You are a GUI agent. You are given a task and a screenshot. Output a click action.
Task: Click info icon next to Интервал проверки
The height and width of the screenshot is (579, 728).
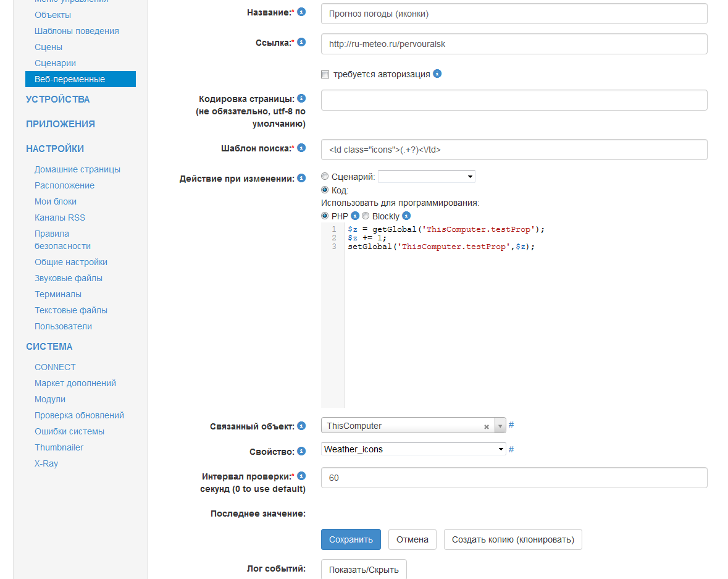pos(301,476)
